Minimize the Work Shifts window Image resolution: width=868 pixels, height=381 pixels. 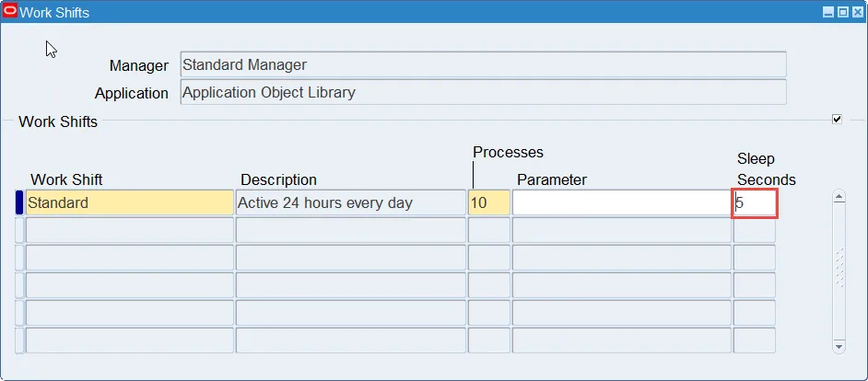[828, 12]
